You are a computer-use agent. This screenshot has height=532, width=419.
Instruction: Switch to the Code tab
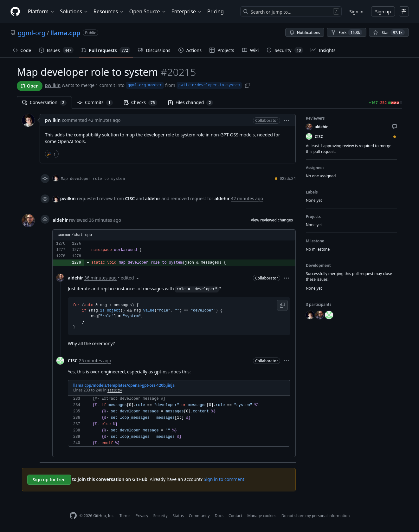22,50
